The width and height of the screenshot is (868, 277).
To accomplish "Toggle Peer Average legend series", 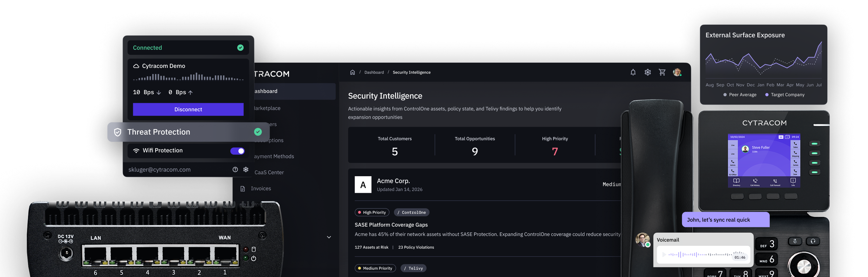I will pyautogui.click(x=740, y=95).
